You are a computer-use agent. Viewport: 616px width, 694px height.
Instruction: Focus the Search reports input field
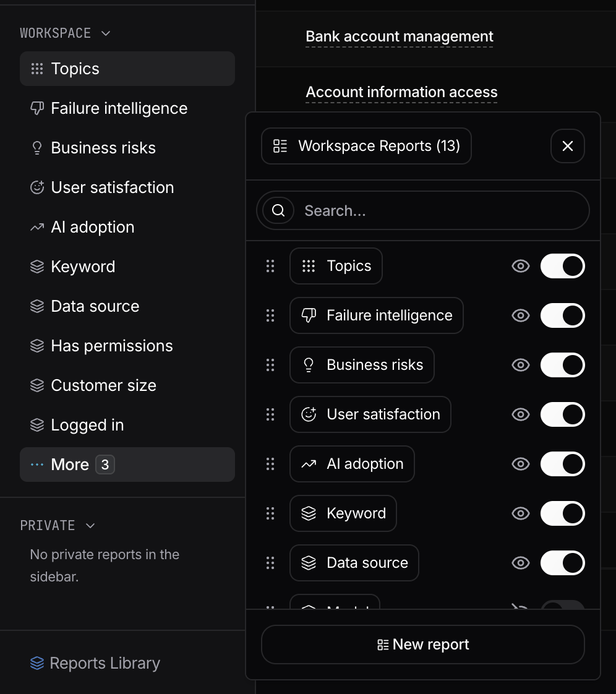pyautogui.click(x=422, y=210)
